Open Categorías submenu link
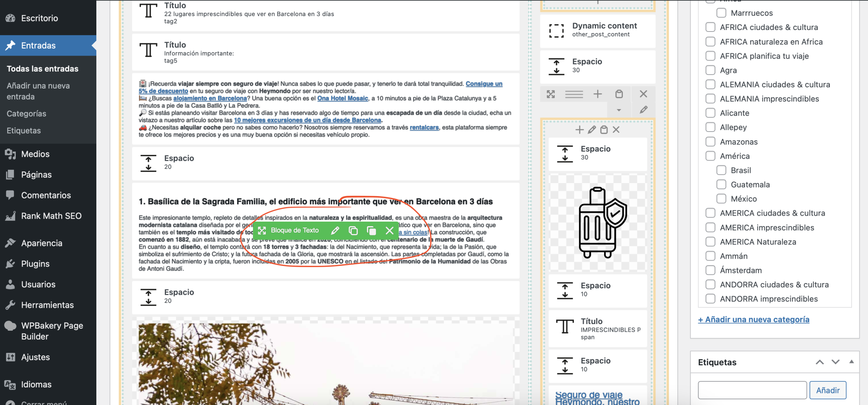 26,114
